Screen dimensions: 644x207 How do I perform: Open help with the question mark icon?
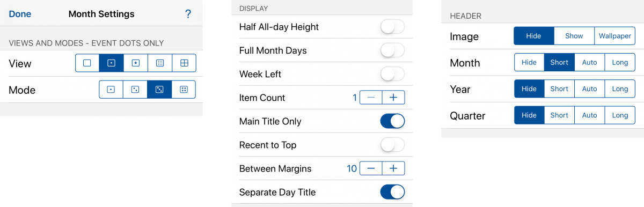click(x=188, y=14)
